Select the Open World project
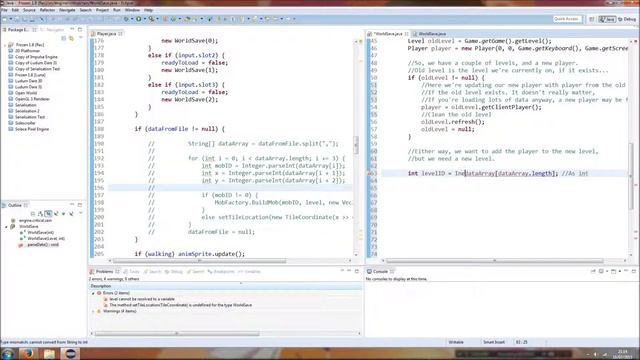The image size is (640, 360). [x=26, y=93]
